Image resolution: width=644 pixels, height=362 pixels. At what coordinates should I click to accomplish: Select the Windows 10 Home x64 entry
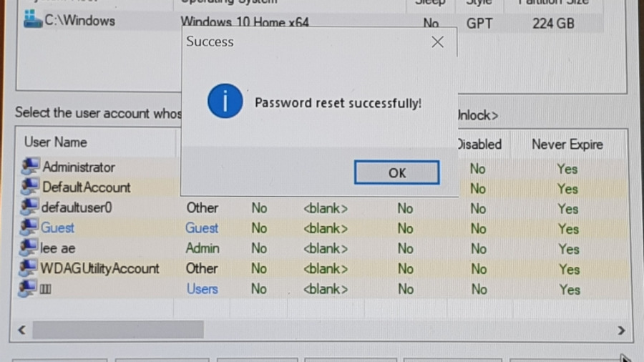(x=245, y=21)
